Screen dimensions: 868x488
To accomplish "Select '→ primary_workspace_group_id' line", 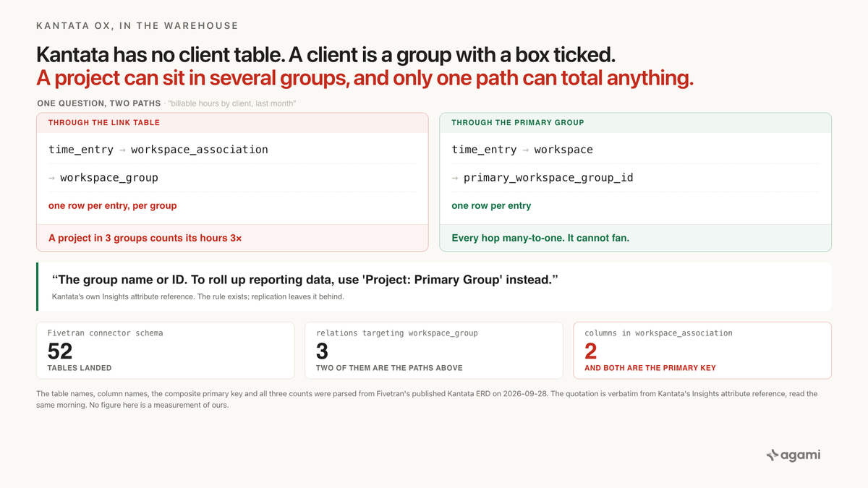I will point(542,177).
